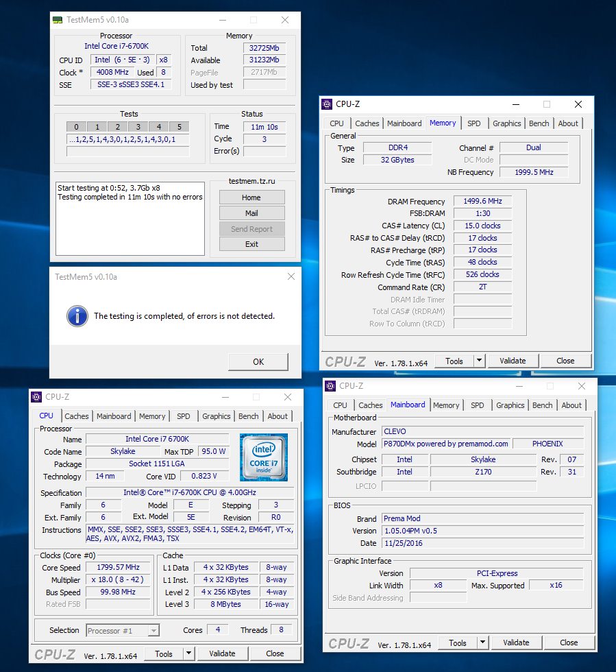Click test number 5 box in Tests
This screenshot has height=672, width=616.
click(x=179, y=127)
